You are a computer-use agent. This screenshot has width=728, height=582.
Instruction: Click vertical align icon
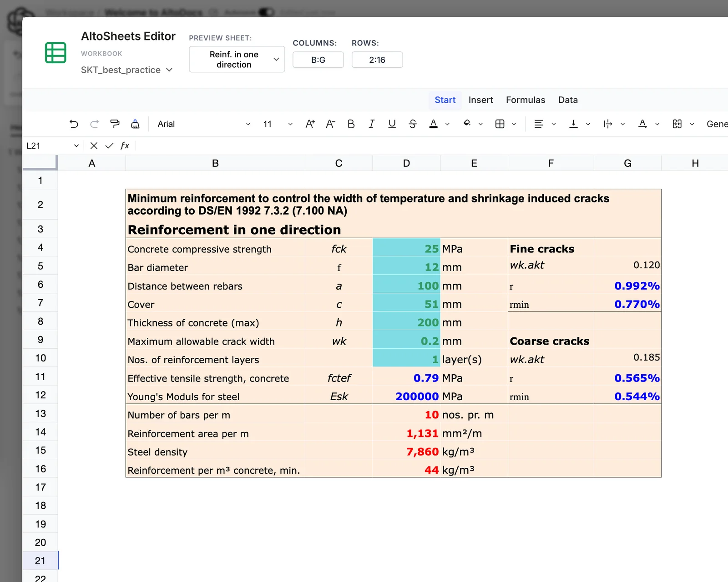click(573, 124)
